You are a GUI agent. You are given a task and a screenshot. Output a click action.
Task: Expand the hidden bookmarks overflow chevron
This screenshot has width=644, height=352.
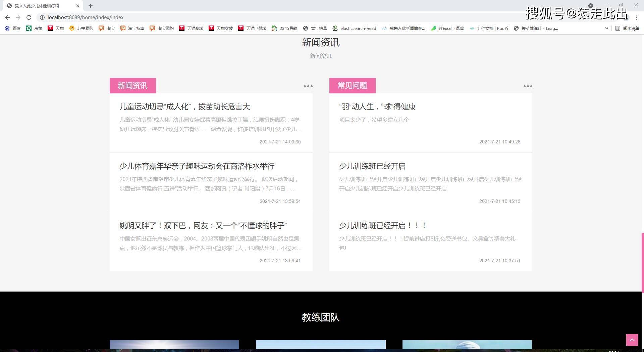tap(606, 29)
